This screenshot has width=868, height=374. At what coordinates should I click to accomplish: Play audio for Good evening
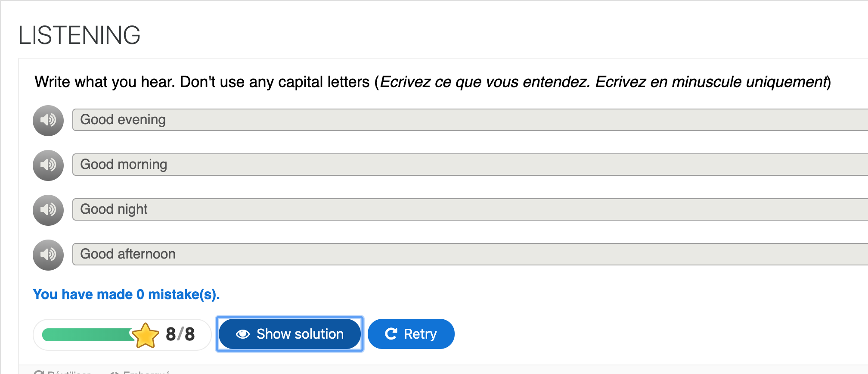tap(48, 120)
